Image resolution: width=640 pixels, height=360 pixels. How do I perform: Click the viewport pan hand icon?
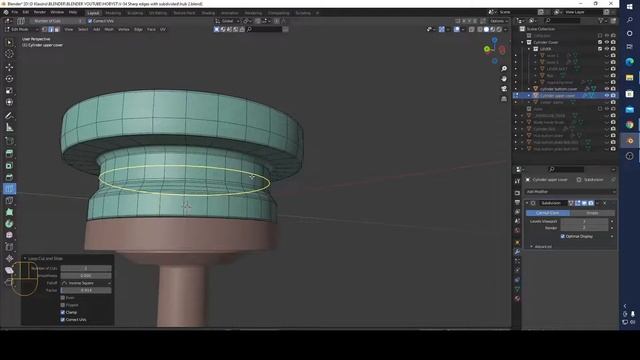click(504, 78)
